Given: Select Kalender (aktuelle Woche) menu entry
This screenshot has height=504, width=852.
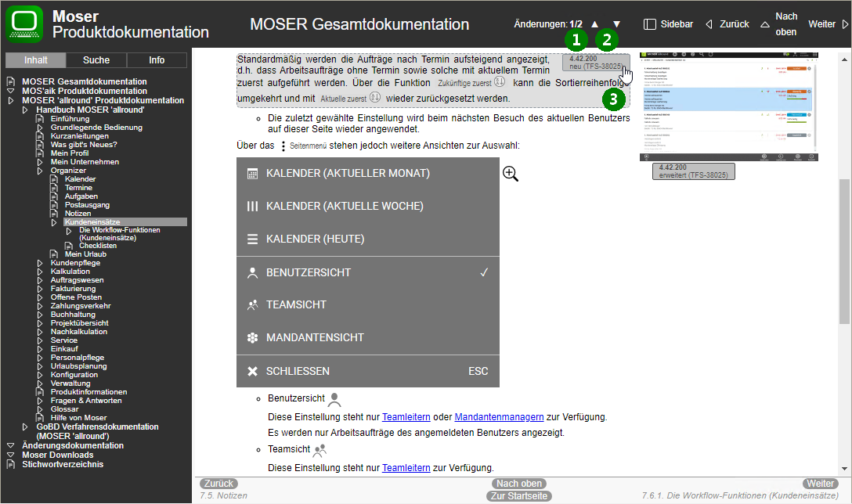Looking at the screenshot, I should pos(368,207).
